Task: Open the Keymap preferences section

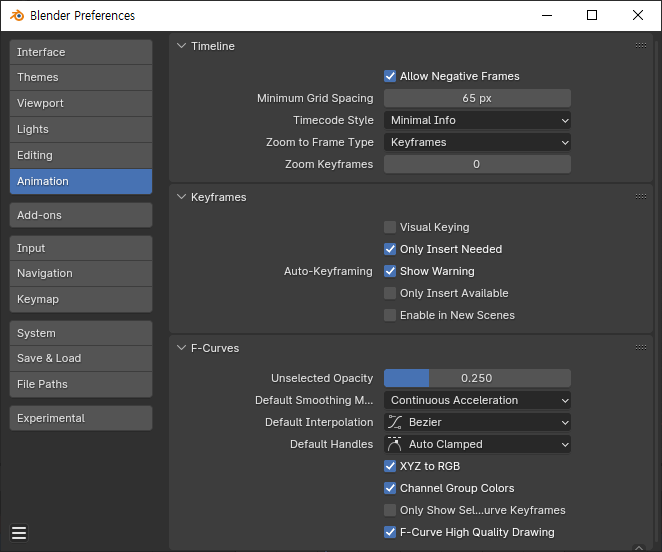Action: coord(80,299)
